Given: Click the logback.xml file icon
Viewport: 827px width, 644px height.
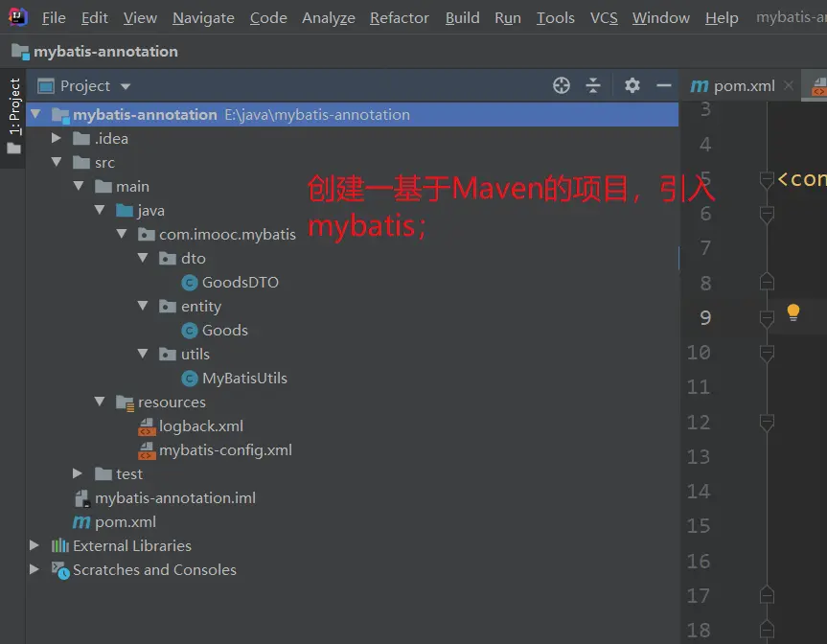Looking at the screenshot, I should 147,426.
